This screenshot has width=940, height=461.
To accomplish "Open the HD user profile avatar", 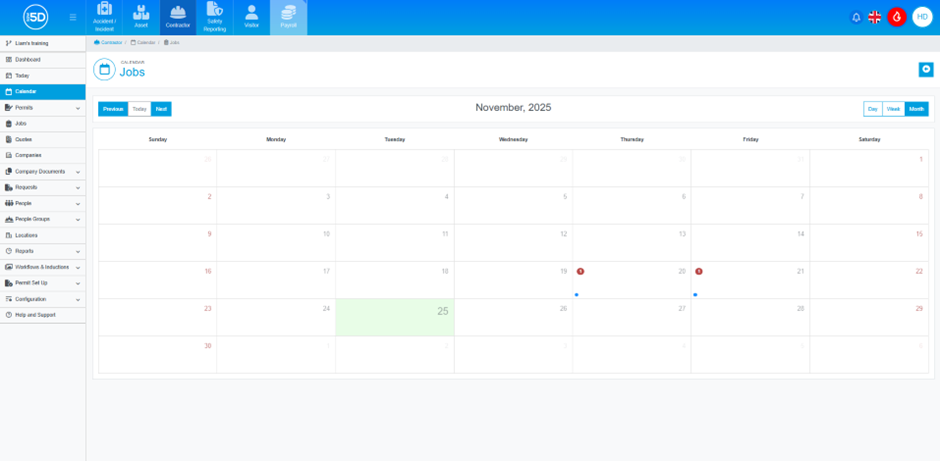I will point(922,17).
